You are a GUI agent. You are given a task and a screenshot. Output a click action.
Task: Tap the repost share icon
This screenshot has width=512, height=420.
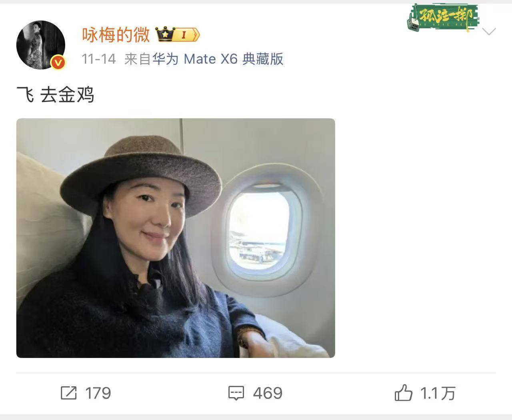tap(68, 393)
